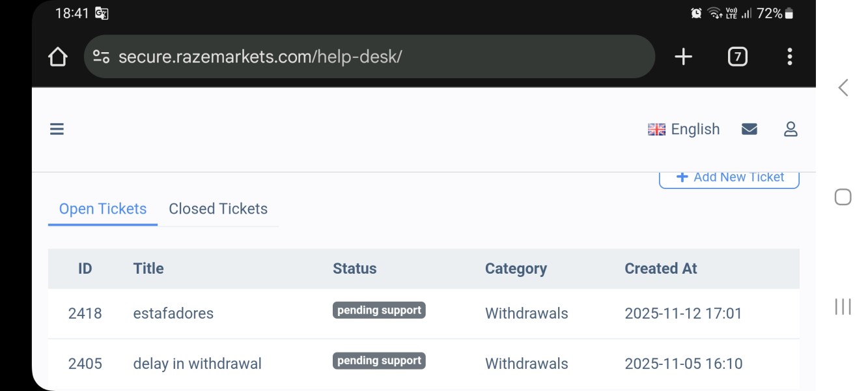Tap the browser home icon
This screenshot has height=391, width=868.
58,57
